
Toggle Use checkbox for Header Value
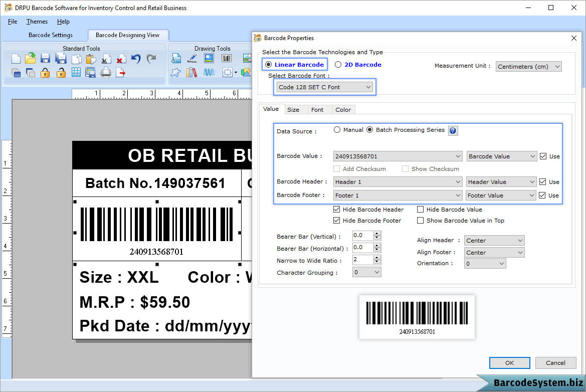point(543,182)
